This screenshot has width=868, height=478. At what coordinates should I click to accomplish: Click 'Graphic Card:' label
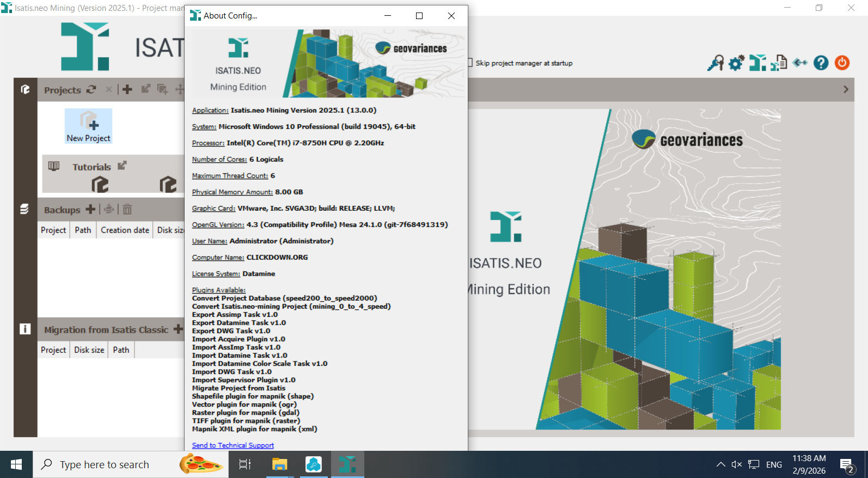(213, 209)
